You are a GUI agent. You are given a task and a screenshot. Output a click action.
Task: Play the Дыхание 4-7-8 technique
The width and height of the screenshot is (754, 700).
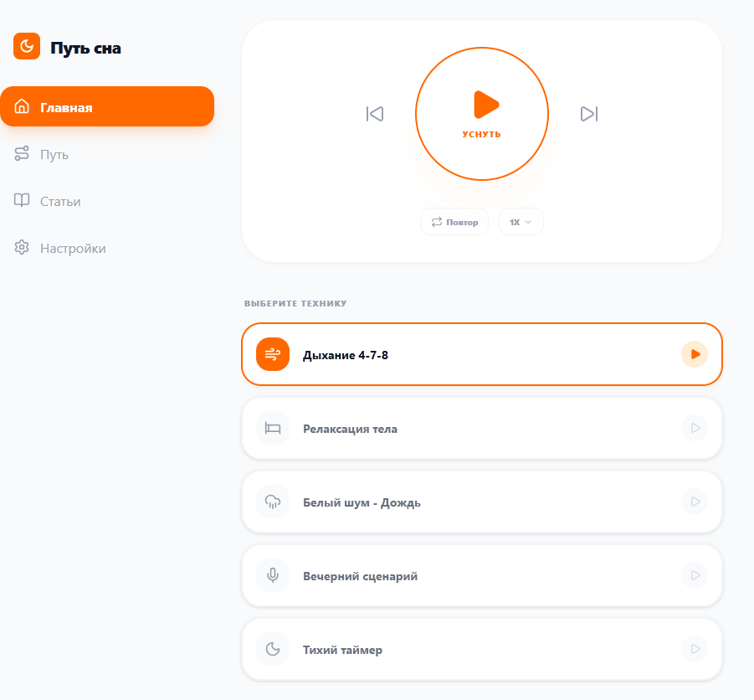coord(694,354)
